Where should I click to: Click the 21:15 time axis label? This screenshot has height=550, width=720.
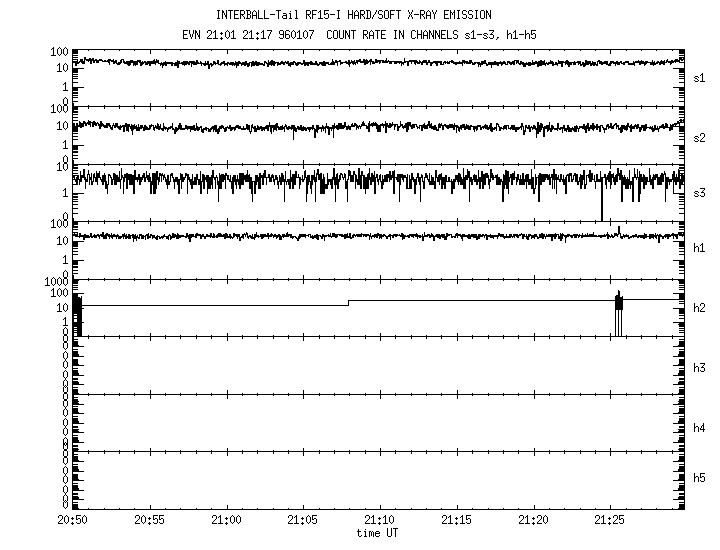click(x=457, y=521)
